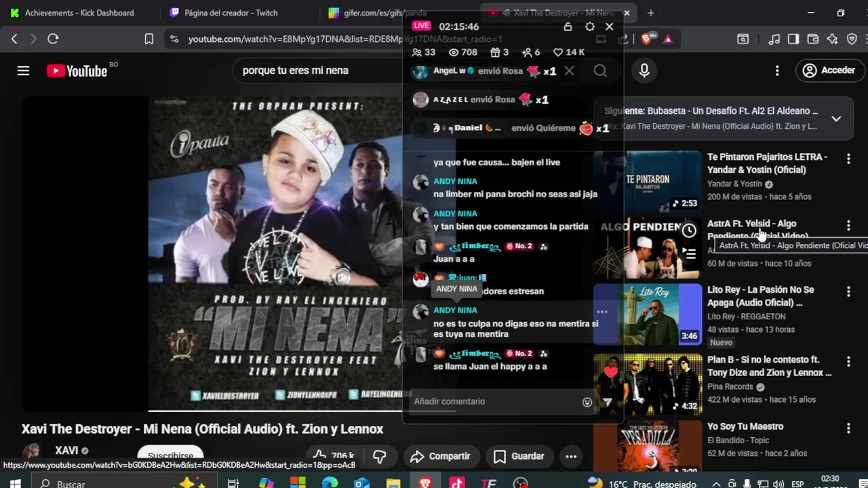Viewport: 868px width, 488px height.
Task: Play Plan B Si no le contesto thumbnail
Action: pos(648,384)
